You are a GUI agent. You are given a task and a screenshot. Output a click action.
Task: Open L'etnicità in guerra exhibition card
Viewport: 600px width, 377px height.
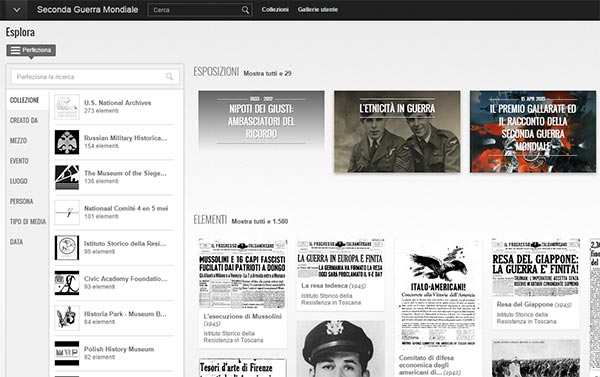[x=397, y=132]
